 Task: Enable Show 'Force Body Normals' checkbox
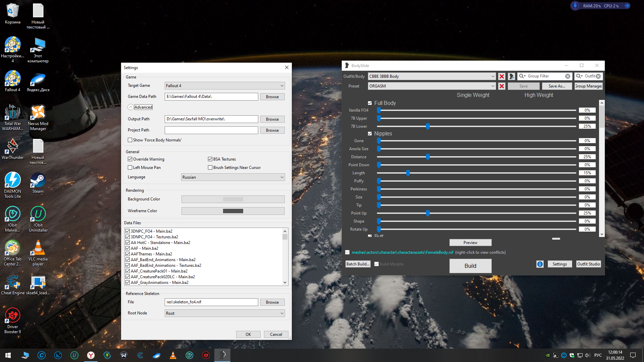click(x=130, y=140)
